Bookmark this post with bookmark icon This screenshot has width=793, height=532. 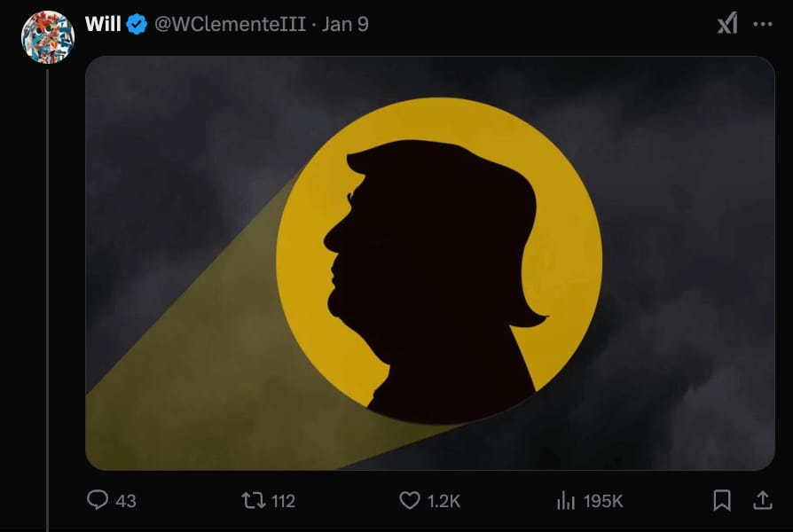(x=722, y=500)
